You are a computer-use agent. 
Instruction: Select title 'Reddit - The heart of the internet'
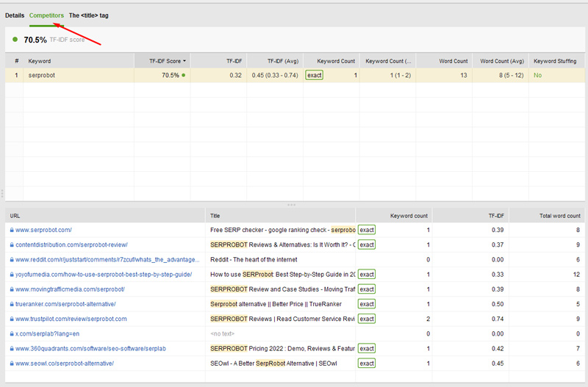[x=254, y=260]
